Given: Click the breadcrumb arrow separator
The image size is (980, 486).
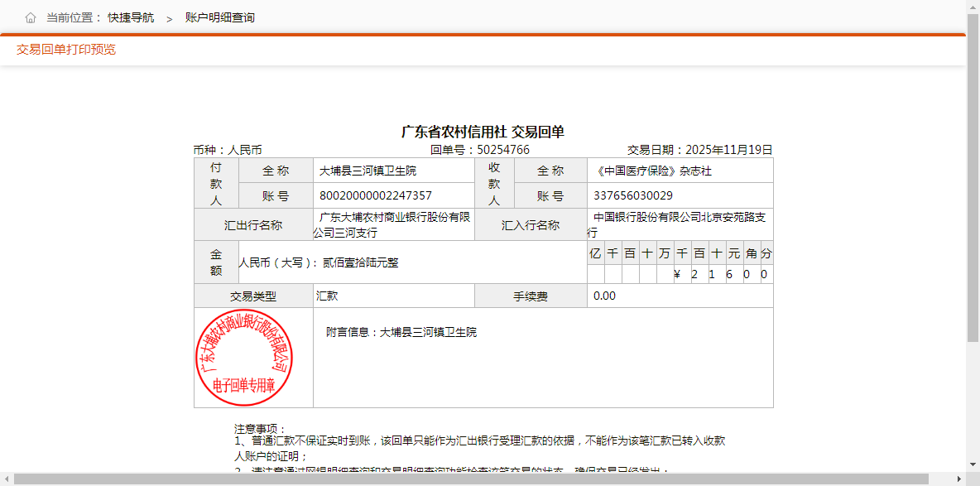Looking at the screenshot, I should [x=169, y=18].
